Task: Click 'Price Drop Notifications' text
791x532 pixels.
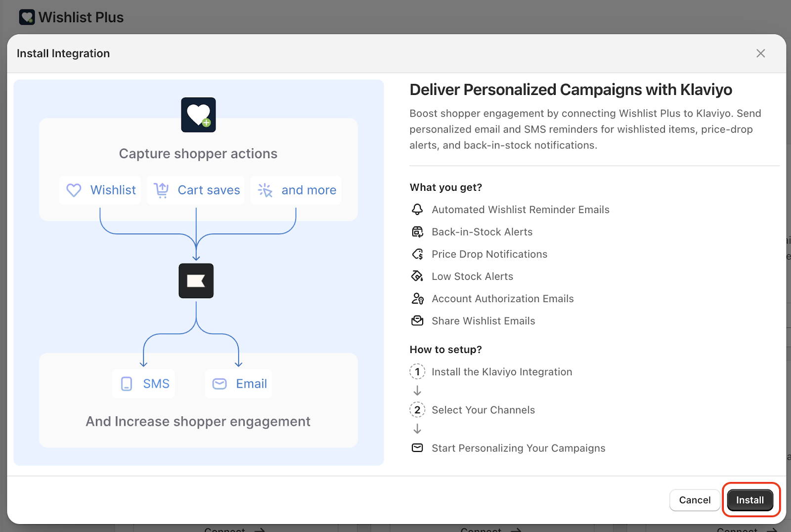Action: pos(489,254)
